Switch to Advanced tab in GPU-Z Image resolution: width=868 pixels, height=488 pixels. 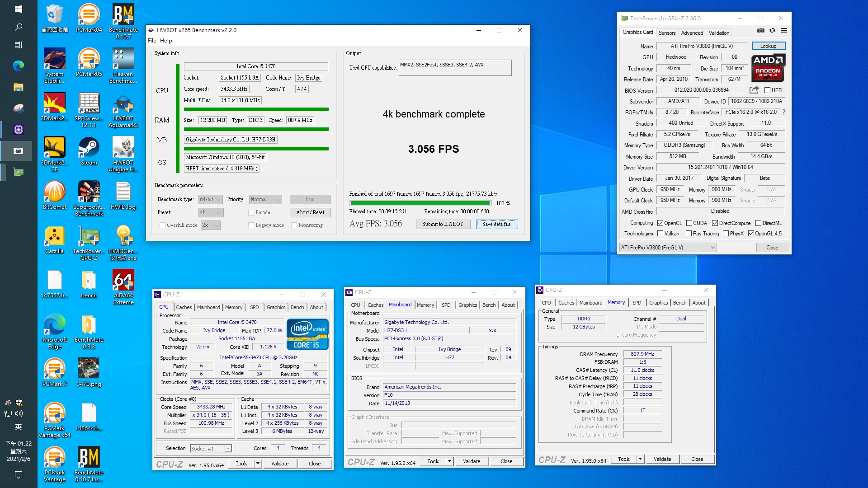[x=692, y=33]
